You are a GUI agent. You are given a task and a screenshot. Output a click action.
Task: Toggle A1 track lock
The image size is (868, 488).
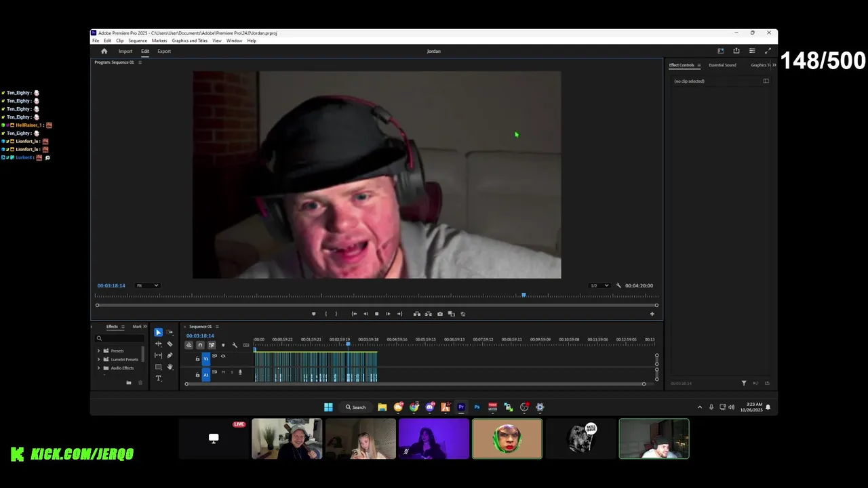pyautogui.click(x=197, y=375)
